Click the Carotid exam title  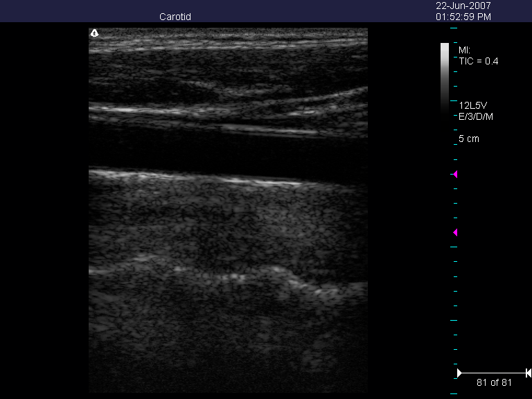[175, 17]
